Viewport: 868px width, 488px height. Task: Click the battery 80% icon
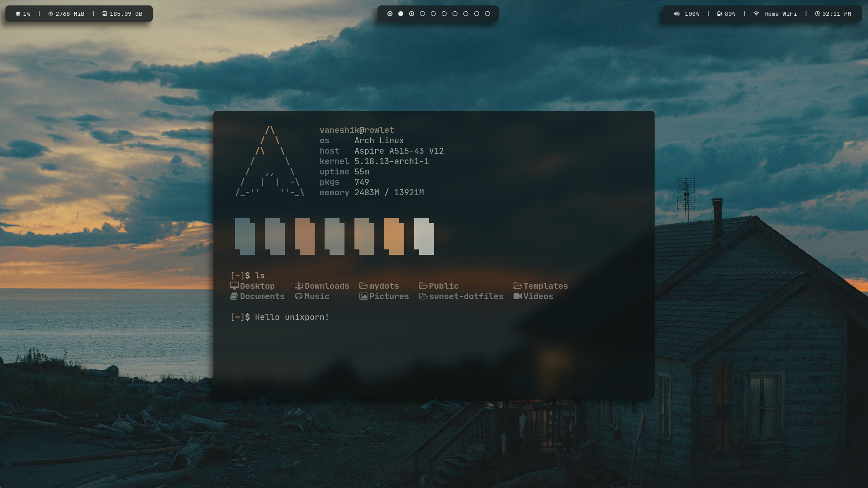click(x=720, y=14)
